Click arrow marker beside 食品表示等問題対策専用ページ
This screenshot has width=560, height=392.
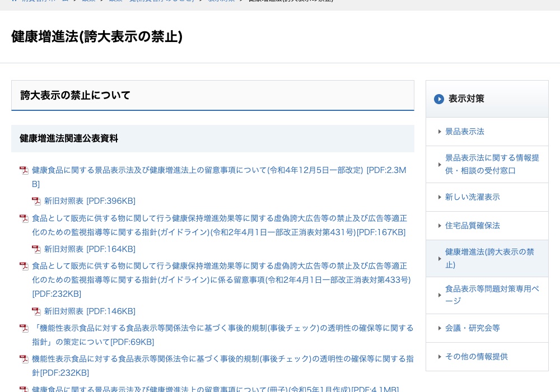click(x=440, y=295)
